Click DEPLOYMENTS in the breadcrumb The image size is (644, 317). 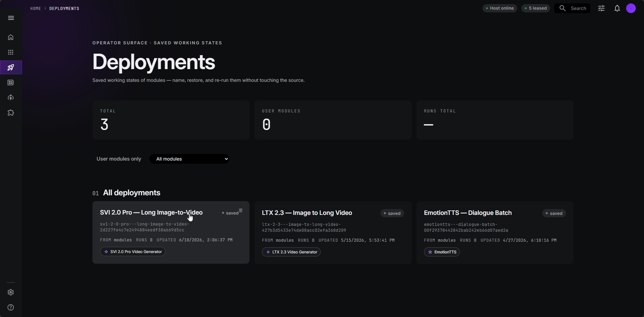click(x=64, y=9)
